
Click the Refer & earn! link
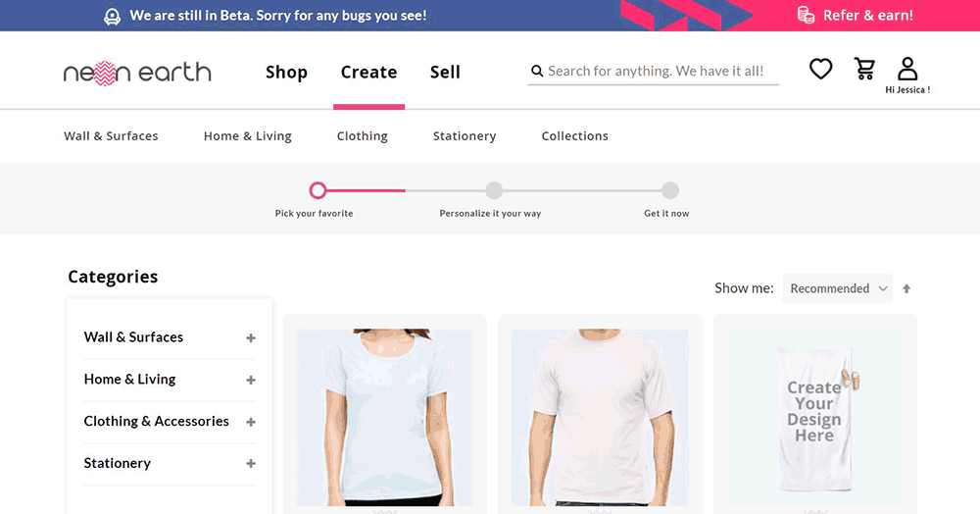867,15
